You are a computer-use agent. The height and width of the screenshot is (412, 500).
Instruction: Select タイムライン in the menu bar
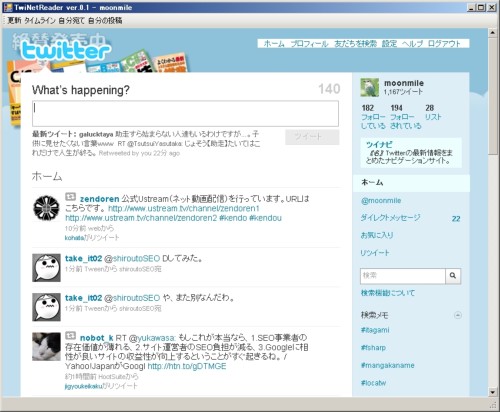[40, 21]
